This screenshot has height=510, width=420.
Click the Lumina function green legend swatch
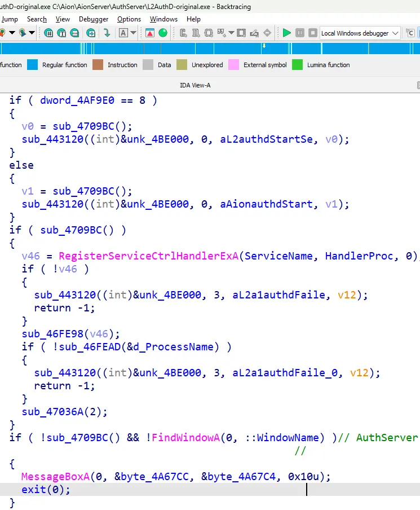pyautogui.click(x=298, y=65)
